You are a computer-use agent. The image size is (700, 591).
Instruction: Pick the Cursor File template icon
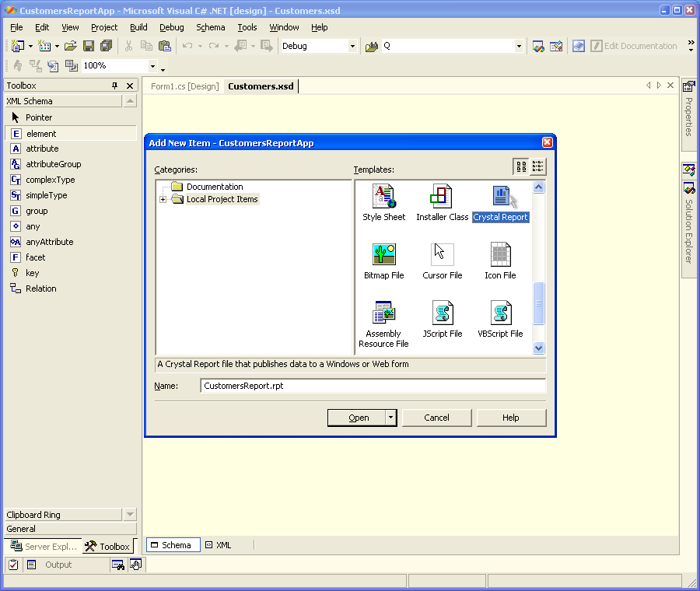coord(442,255)
